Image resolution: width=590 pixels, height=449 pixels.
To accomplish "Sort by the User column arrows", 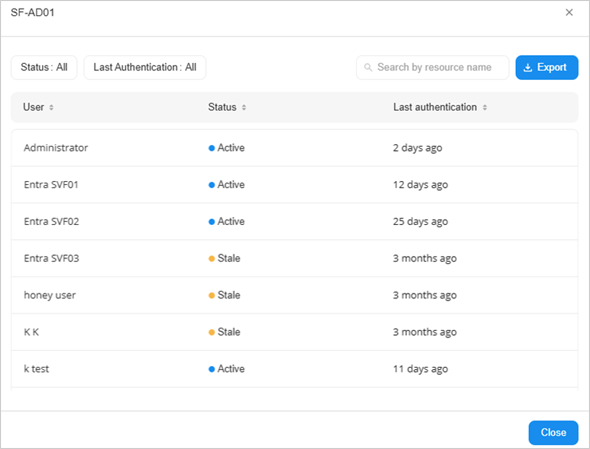I will (52, 108).
